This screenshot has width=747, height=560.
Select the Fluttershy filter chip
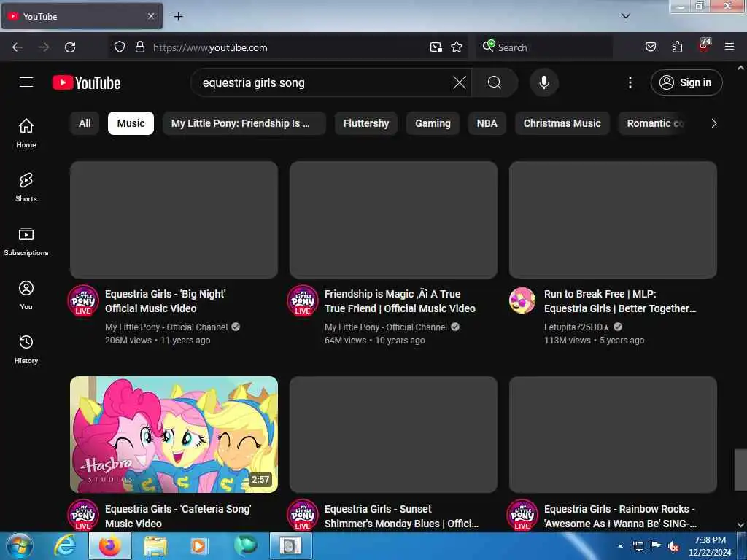point(366,123)
